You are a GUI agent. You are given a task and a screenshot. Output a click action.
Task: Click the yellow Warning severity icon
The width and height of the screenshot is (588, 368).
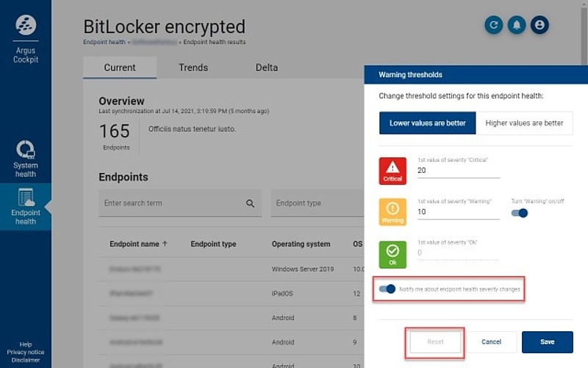click(x=392, y=212)
